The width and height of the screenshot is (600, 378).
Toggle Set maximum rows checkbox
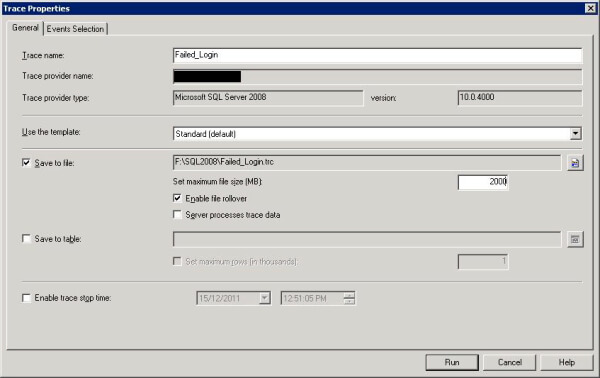coord(177,261)
